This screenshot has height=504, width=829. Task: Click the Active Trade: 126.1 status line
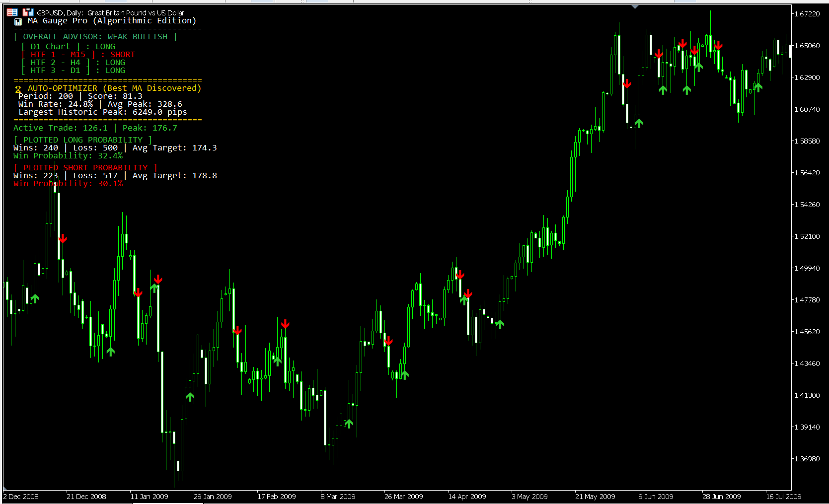coord(95,128)
